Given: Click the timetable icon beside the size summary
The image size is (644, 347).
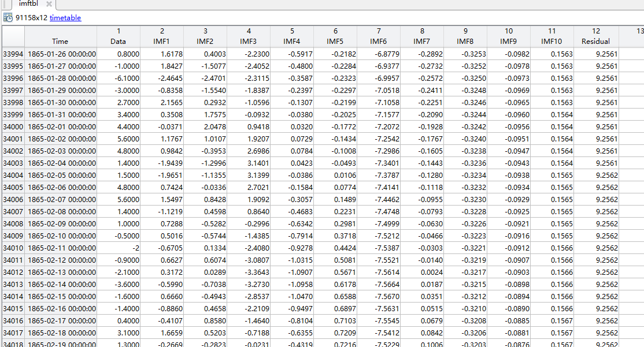Looking at the screenshot, I should (x=8, y=18).
